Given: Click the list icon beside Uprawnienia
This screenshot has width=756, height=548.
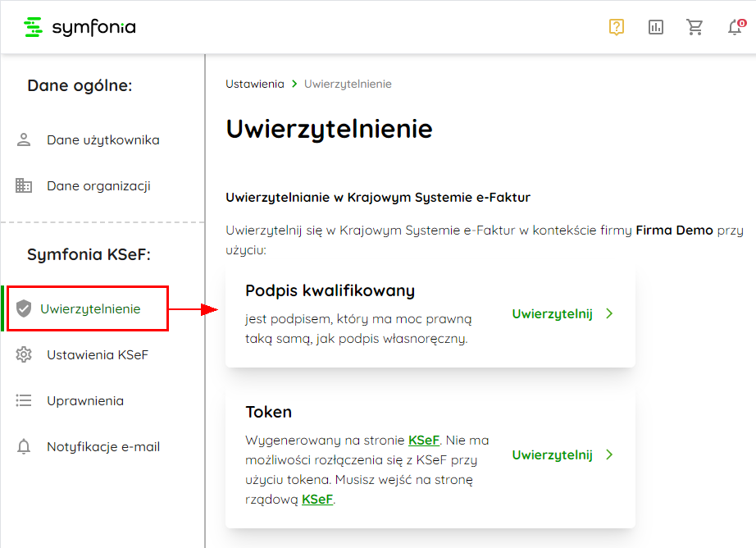Looking at the screenshot, I should tap(24, 400).
